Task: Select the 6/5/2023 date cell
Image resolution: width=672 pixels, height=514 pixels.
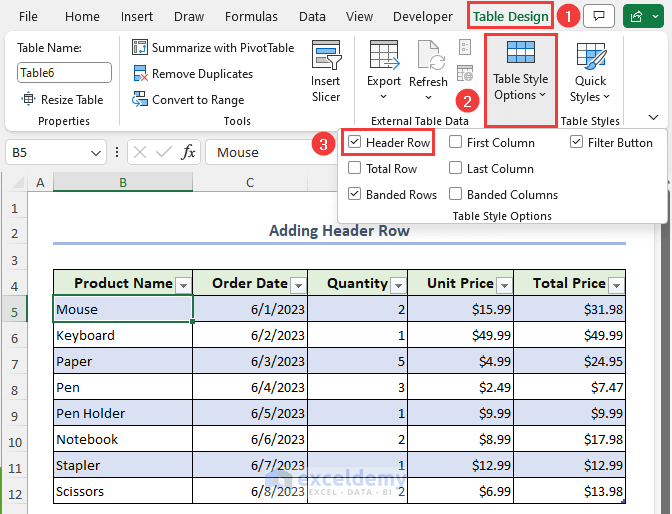Action: coord(250,413)
